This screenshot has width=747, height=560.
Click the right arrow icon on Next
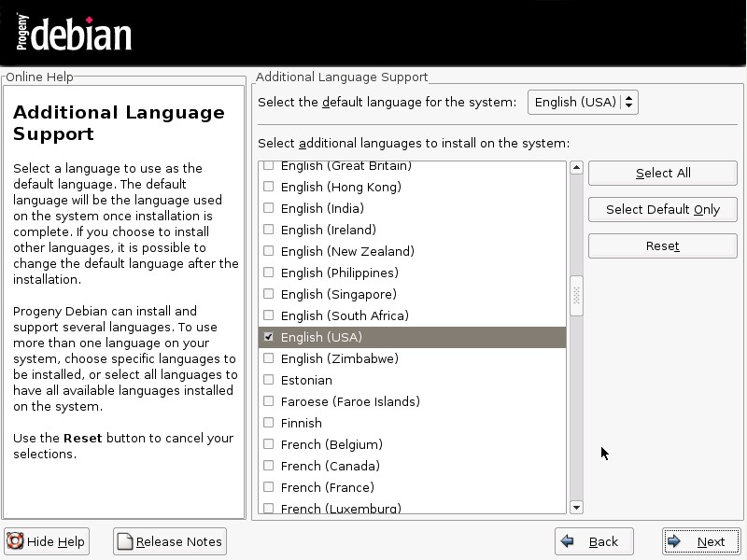(674, 541)
